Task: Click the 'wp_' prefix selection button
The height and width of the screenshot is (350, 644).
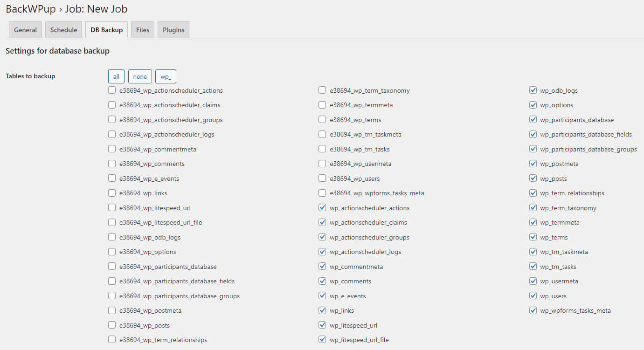Action: click(x=166, y=76)
